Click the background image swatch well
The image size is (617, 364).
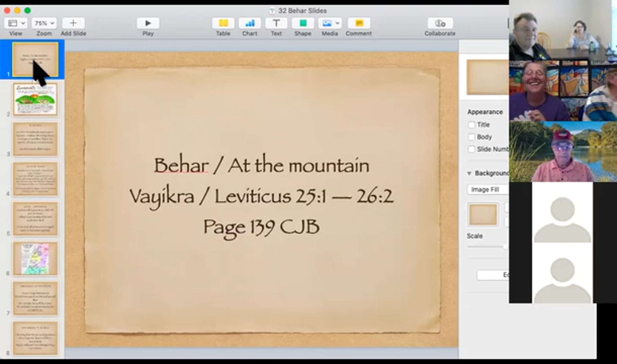pyautogui.click(x=483, y=215)
